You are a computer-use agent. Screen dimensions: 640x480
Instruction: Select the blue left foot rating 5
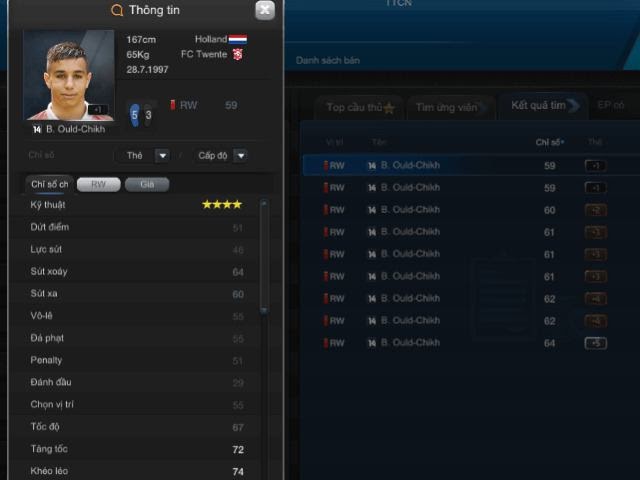coord(135,115)
